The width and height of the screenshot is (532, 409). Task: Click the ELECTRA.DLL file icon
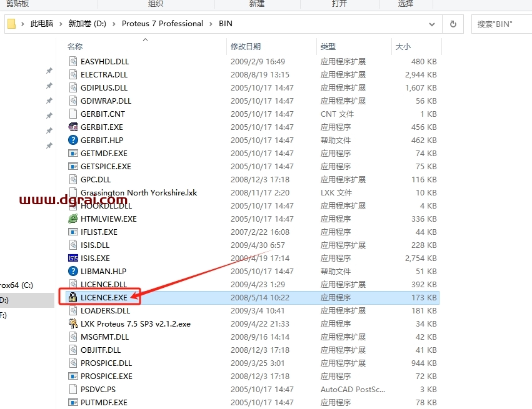point(73,74)
